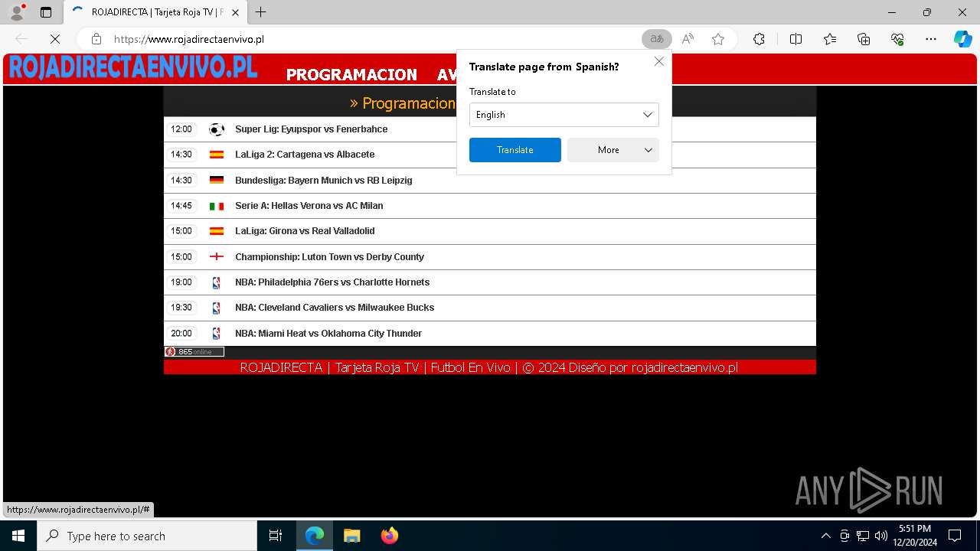The width and height of the screenshot is (980, 551).
Task: Open Hellas Verona vs AC Milan match
Action: (309, 206)
